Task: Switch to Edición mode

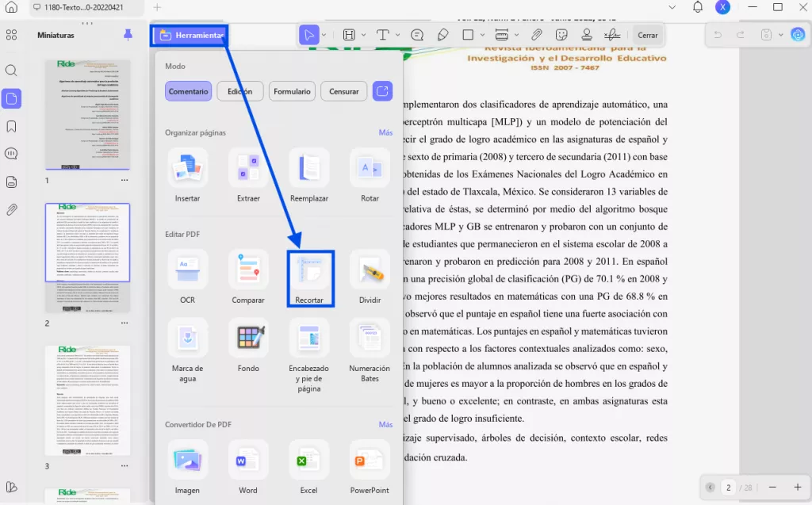Action: coord(239,91)
